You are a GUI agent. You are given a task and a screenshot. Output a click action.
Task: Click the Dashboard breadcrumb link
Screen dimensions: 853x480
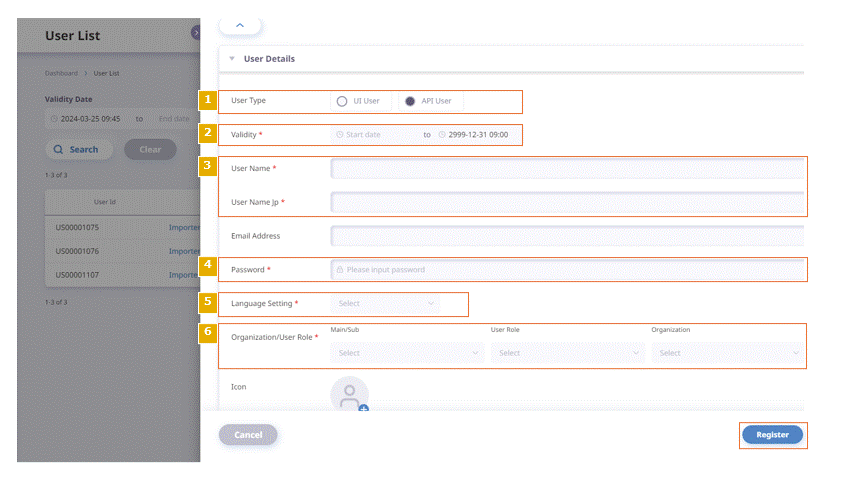(61, 73)
